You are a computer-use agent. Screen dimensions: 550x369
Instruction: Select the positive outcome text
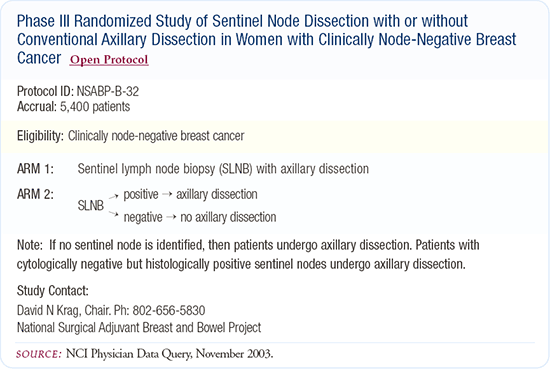click(141, 195)
